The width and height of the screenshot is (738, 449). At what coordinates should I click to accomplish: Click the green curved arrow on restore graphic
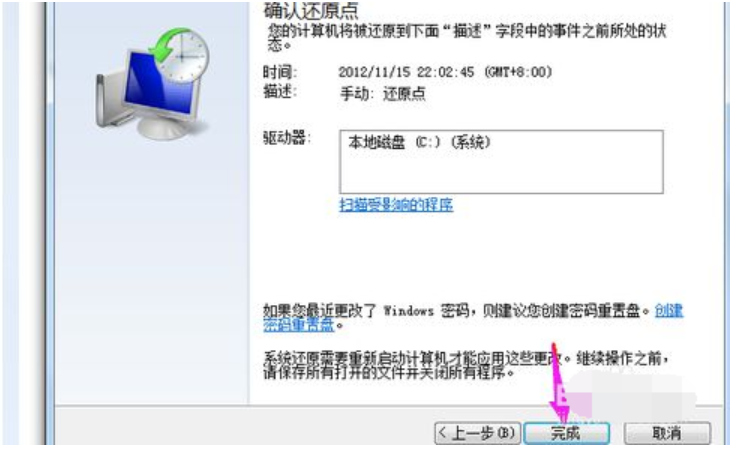pos(166,46)
